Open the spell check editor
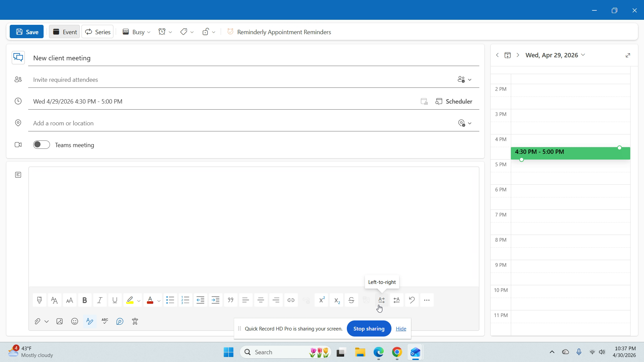The height and width of the screenshot is (362, 644). [x=105, y=321]
